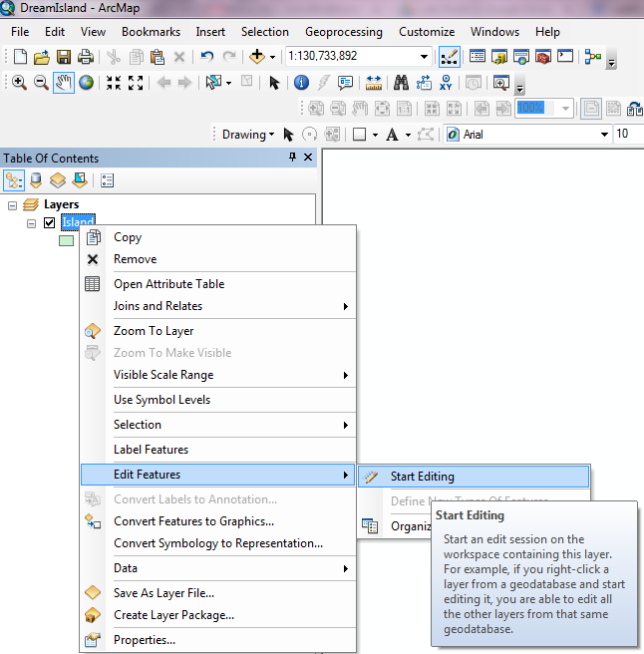Collapse the Island layer tree node
The height and width of the screenshot is (654, 644).
pos(31,224)
